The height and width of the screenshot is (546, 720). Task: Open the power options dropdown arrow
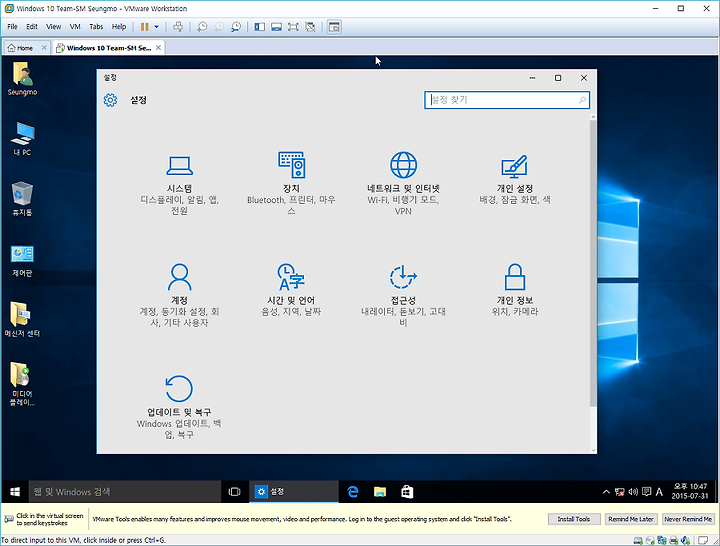pyautogui.click(x=156, y=27)
